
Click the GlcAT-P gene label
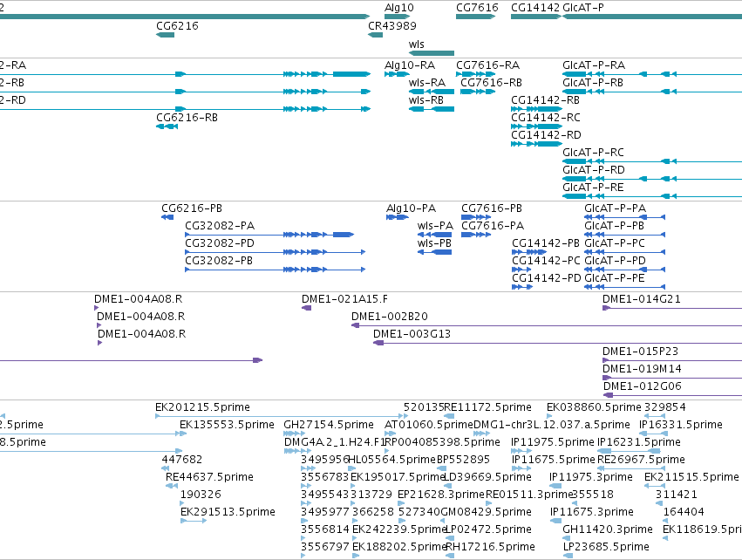[x=583, y=8]
